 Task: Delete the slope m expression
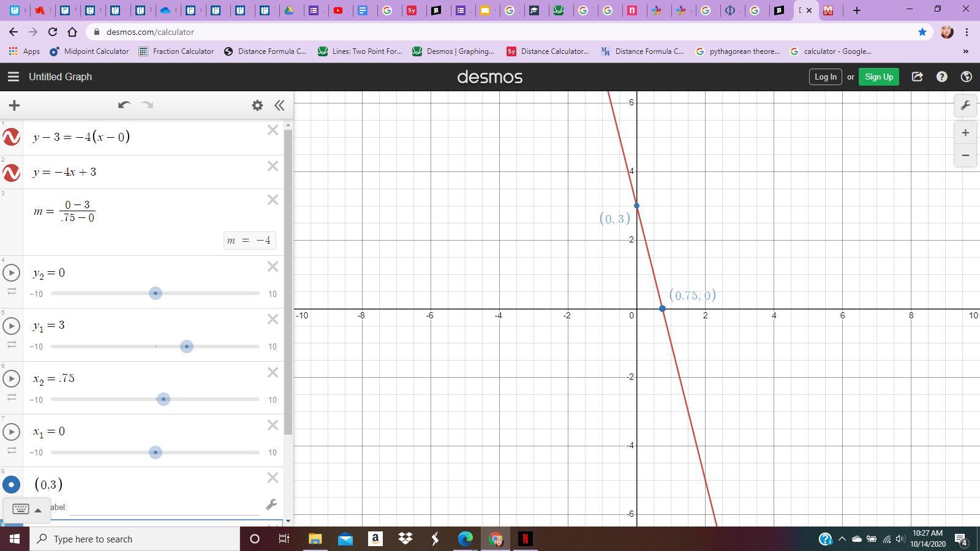[273, 200]
